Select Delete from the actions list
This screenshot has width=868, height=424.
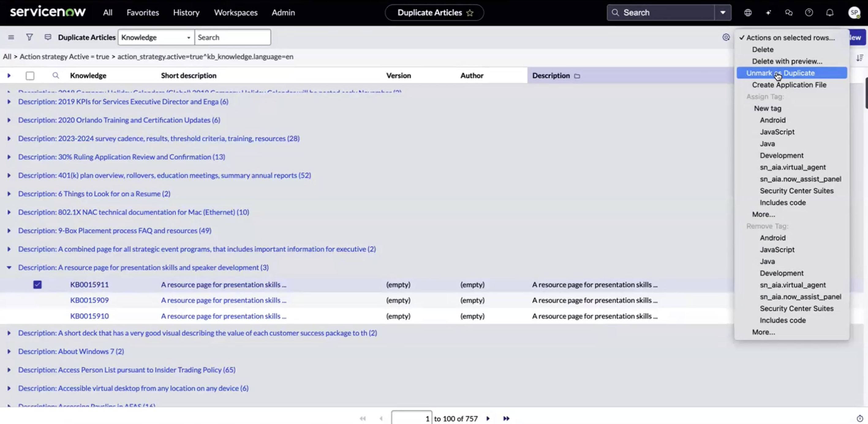coord(762,49)
